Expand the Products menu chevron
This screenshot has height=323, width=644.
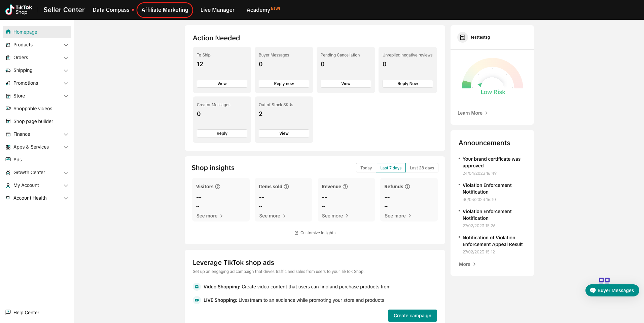coord(66,45)
